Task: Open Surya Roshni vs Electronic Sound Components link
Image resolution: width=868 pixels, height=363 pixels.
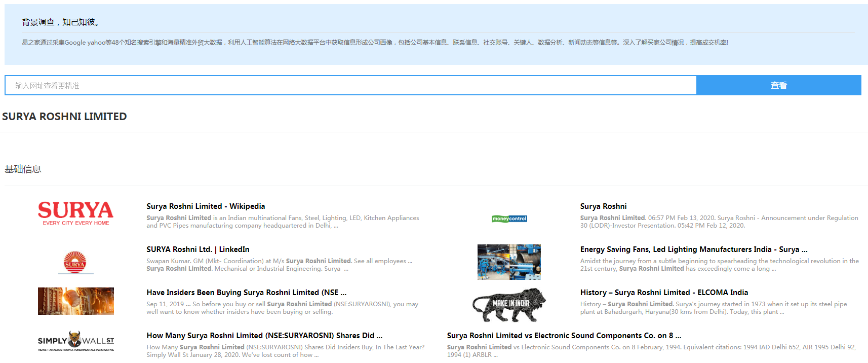Action: point(564,336)
